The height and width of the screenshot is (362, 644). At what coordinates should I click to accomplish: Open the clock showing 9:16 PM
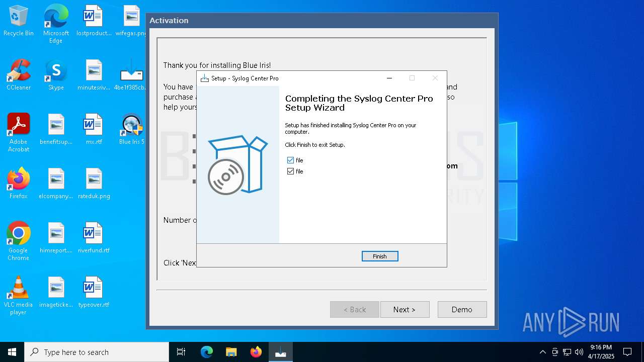(x=601, y=352)
